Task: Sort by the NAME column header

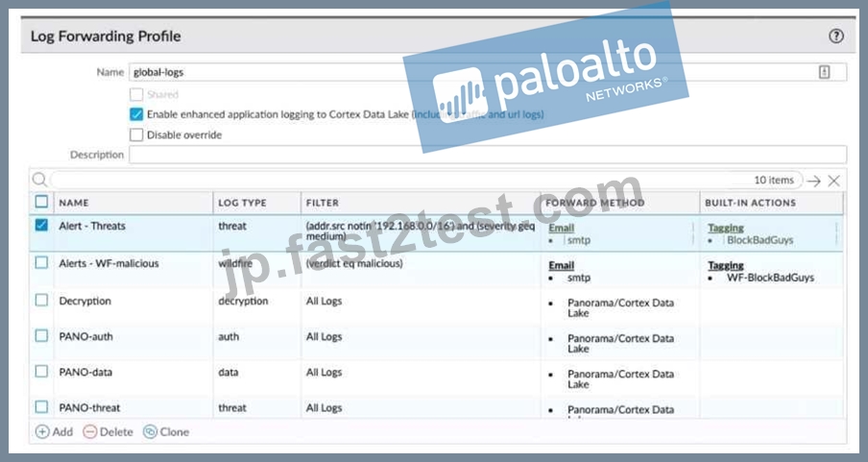Action: click(x=74, y=203)
